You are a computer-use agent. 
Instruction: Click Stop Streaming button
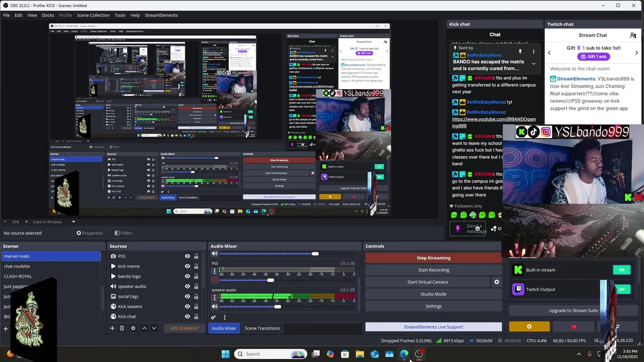434,258
